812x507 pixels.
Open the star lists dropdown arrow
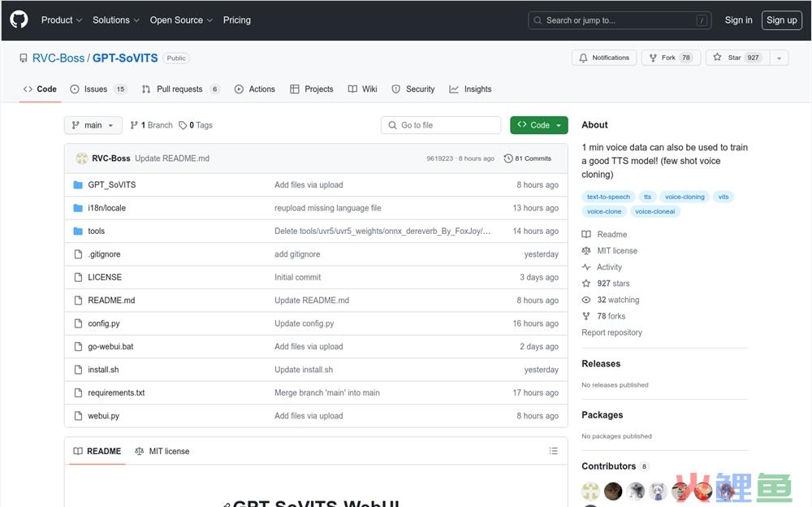point(779,58)
